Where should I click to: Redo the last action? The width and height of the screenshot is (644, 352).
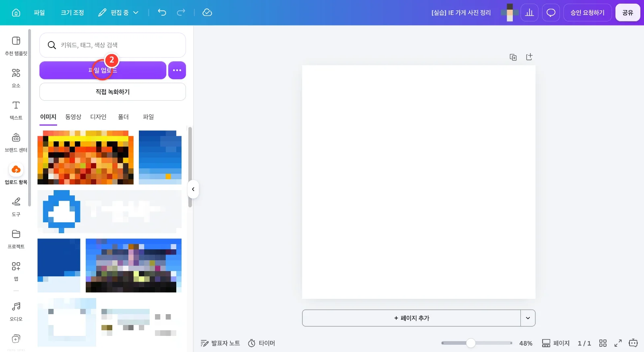181,12
